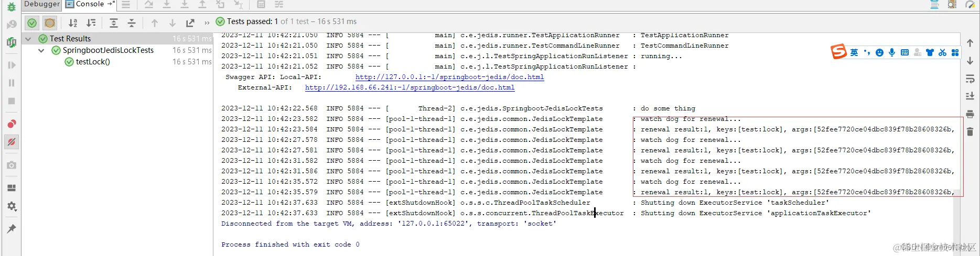This screenshot has width=980, height=256.
Task: Show more test toolbar actions chevron
Action: point(207,23)
